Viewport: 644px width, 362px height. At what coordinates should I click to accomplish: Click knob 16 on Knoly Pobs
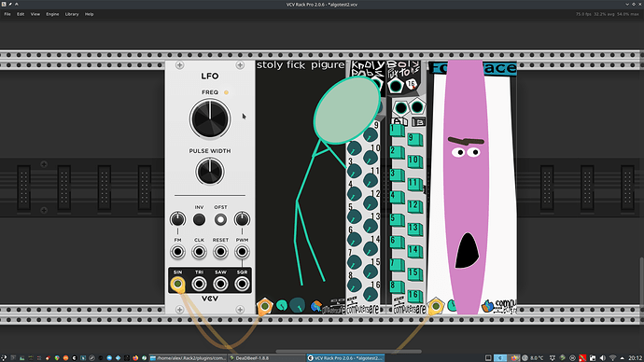tap(371, 294)
